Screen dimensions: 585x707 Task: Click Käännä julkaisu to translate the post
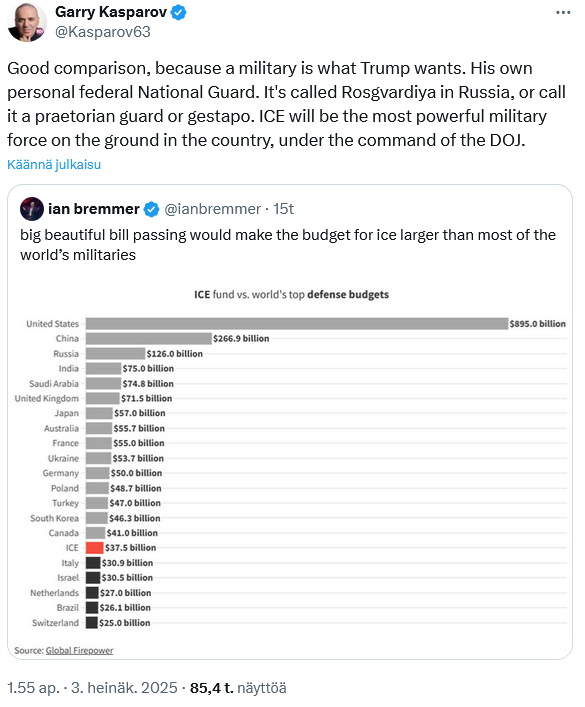(54, 165)
